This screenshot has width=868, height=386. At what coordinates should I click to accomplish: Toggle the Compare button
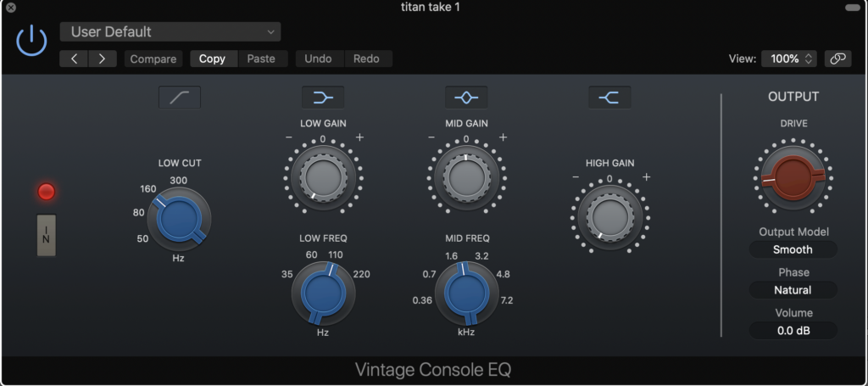pyautogui.click(x=153, y=59)
